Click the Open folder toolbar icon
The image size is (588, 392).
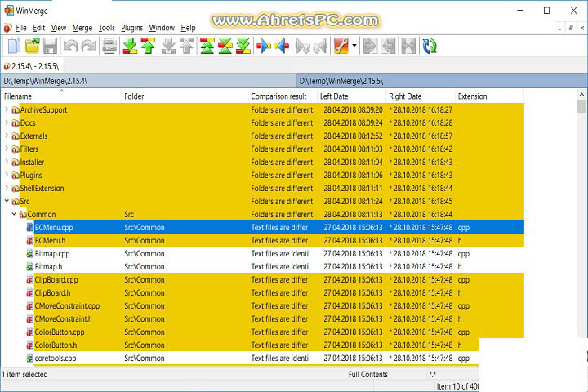(x=32, y=46)
